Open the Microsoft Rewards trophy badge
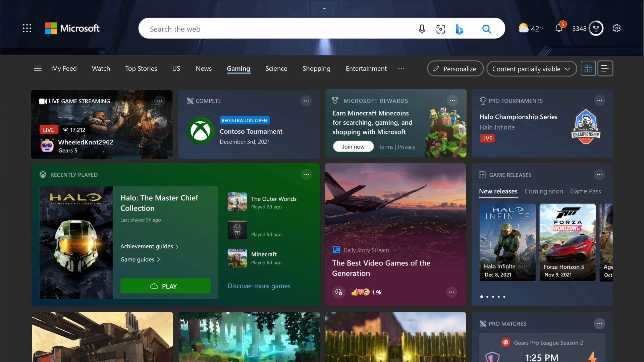The width and height of the screenshot is (644, 362). pos(596,28)
